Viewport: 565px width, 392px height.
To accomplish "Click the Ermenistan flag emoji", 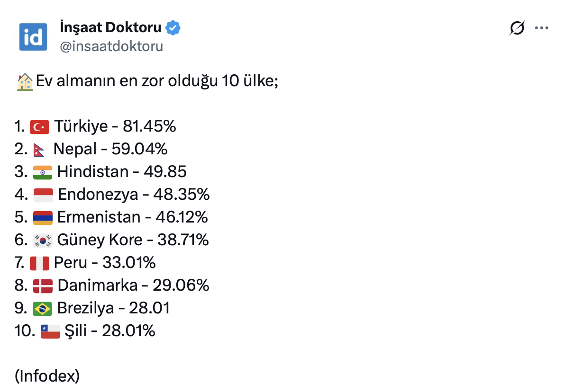I will coord(43,217).
